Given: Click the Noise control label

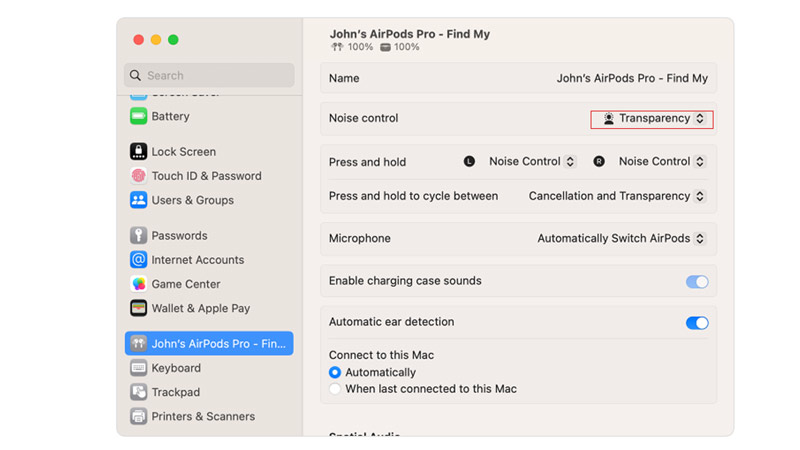Looking at the screenshot, I should click(x=363, y=118).
